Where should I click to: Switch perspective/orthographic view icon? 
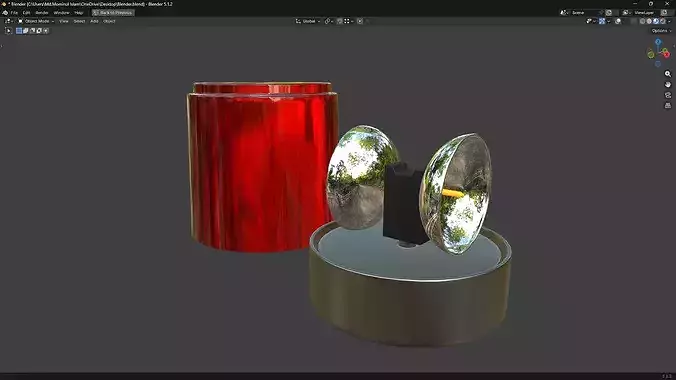[668, 105]
